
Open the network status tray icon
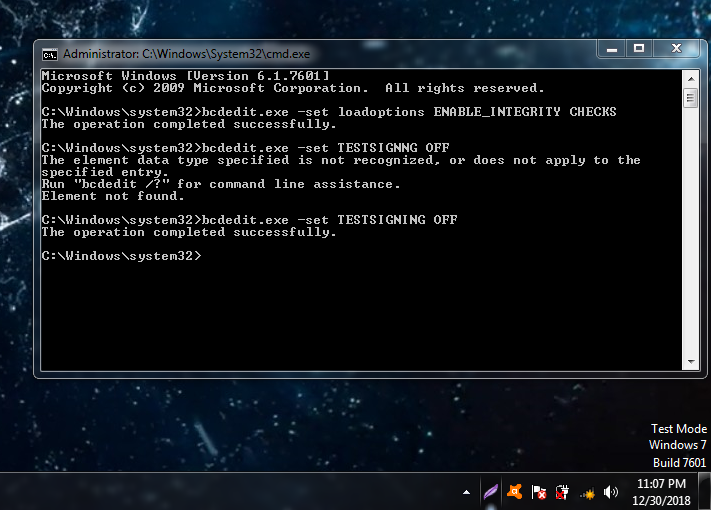(587, 493)
